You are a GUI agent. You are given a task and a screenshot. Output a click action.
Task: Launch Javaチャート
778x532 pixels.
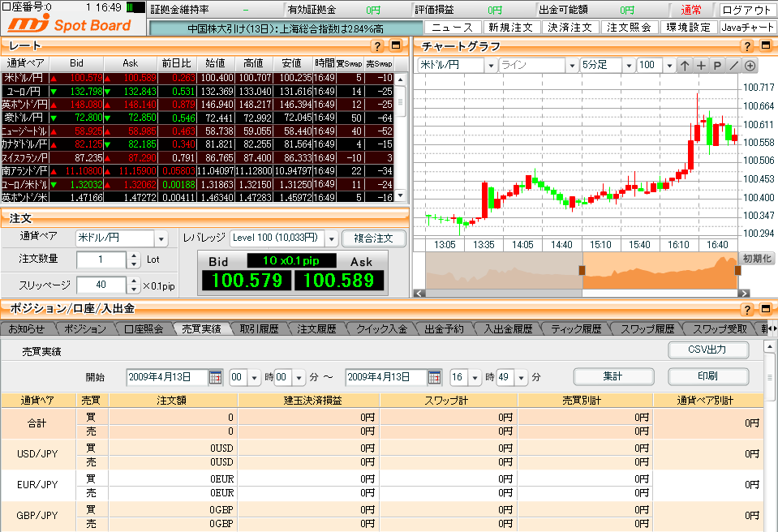tap(747, 28)
